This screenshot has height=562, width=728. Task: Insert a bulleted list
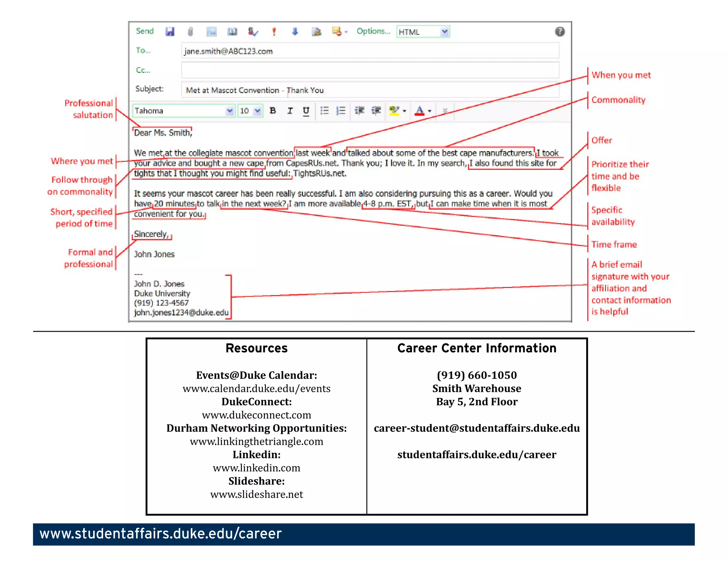click(x=324, y=110)
